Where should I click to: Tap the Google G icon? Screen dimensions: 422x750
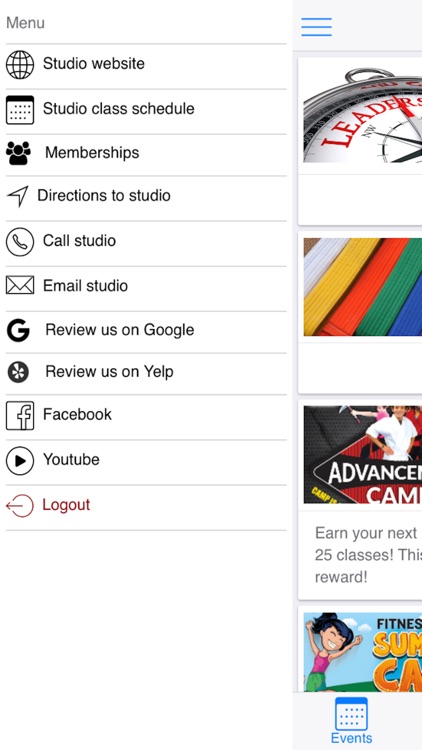click(x=18, y=331)
